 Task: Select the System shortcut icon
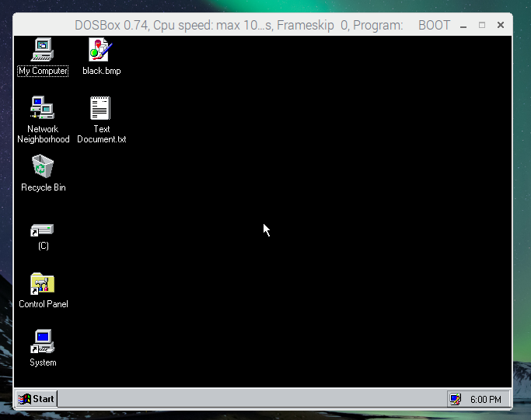(42, 341)
